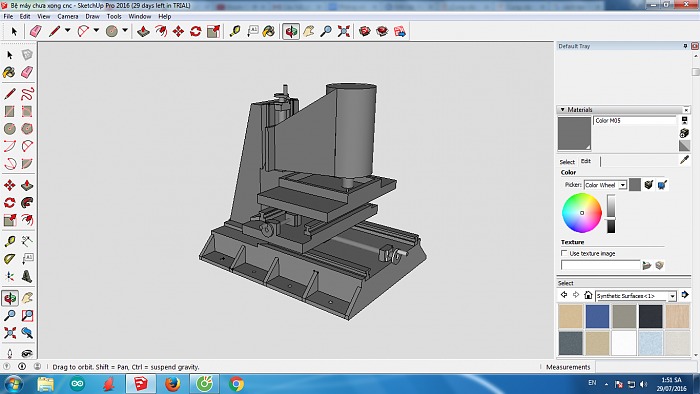Open the Synthetic Surfaces library dropdown
Viewport: 700px width, 394px height.
(x=636, y=296)
